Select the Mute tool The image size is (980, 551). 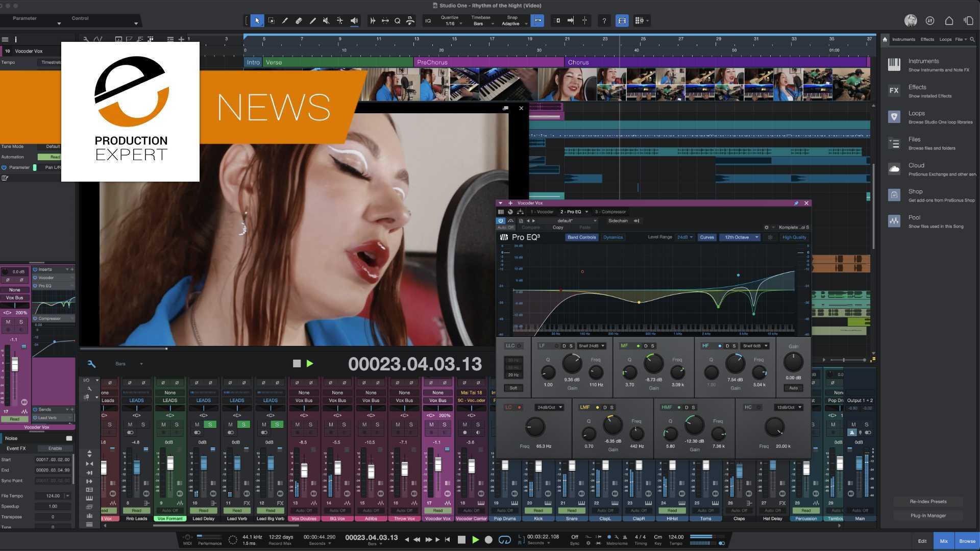pos(326,21)
